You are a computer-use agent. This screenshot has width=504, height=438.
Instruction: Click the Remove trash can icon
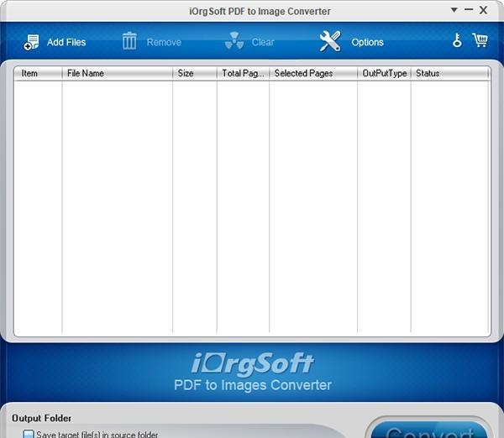pos(129,41)
